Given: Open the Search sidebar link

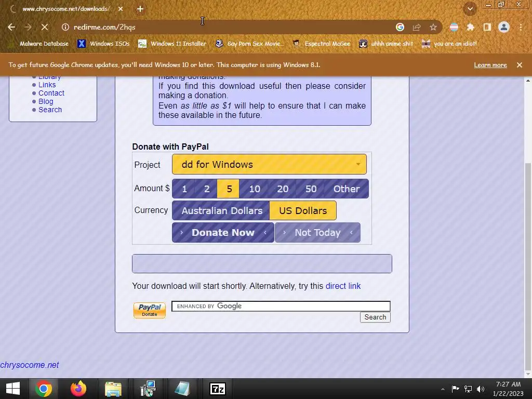Looking at the screenshot, I should [x=50, y=110].
